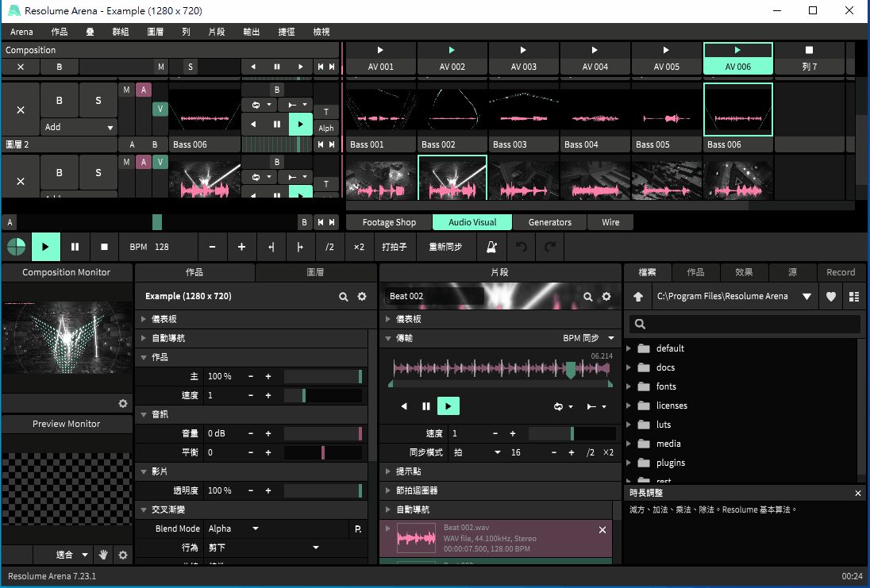Undo the last action with the undo arrow
The height and width of the screenshot is (588, 870).
(521, 247)
